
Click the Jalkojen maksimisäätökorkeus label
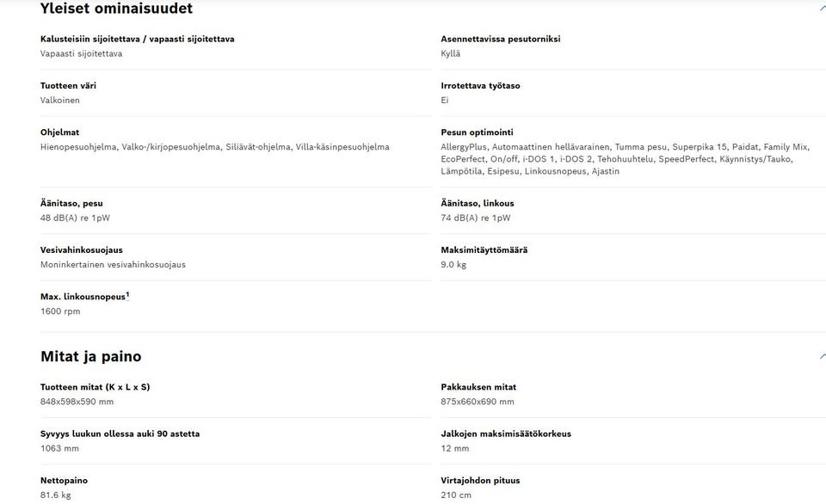pyautogui.click(x=506, y=434)
